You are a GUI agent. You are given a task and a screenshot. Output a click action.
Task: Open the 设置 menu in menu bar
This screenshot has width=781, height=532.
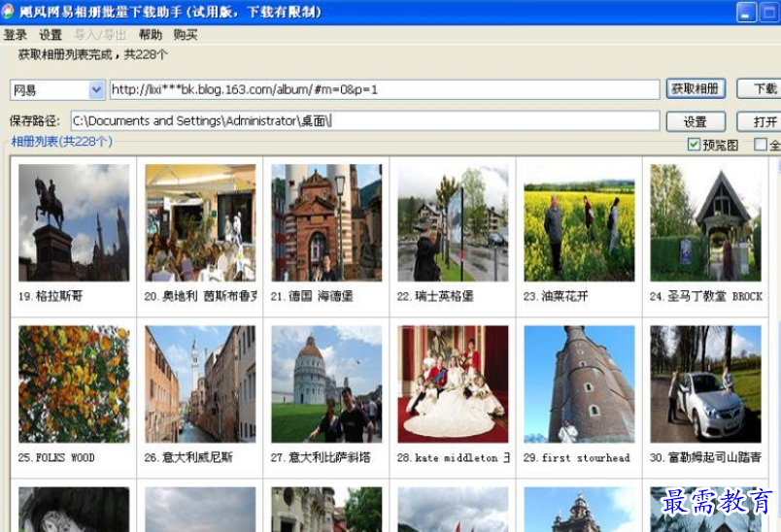(51, 34)
